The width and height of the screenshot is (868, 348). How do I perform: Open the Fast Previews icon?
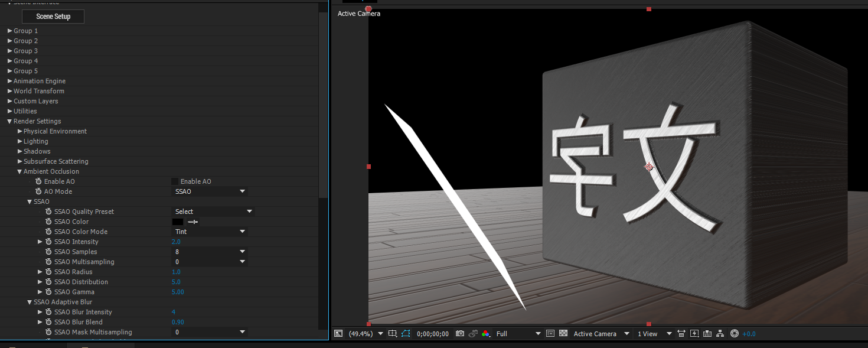pos(694,334)
